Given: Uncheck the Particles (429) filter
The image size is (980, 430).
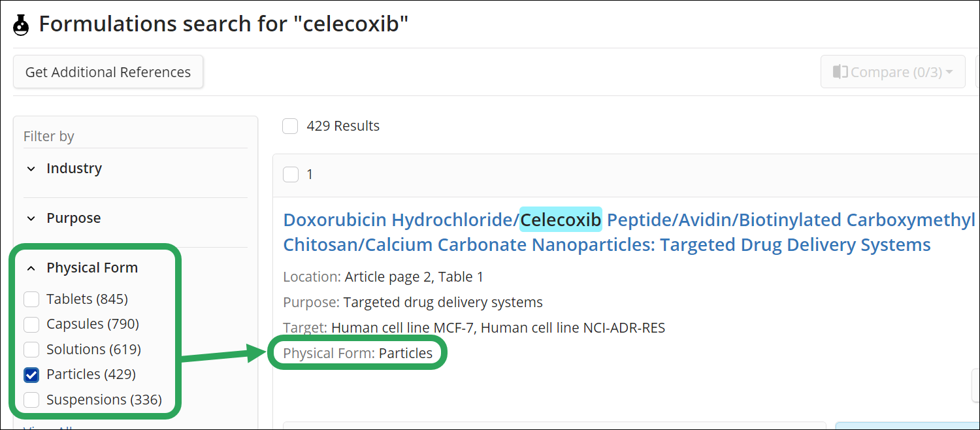Looking at the screenshot, I should pyautogui.click(x=31, y=374).
